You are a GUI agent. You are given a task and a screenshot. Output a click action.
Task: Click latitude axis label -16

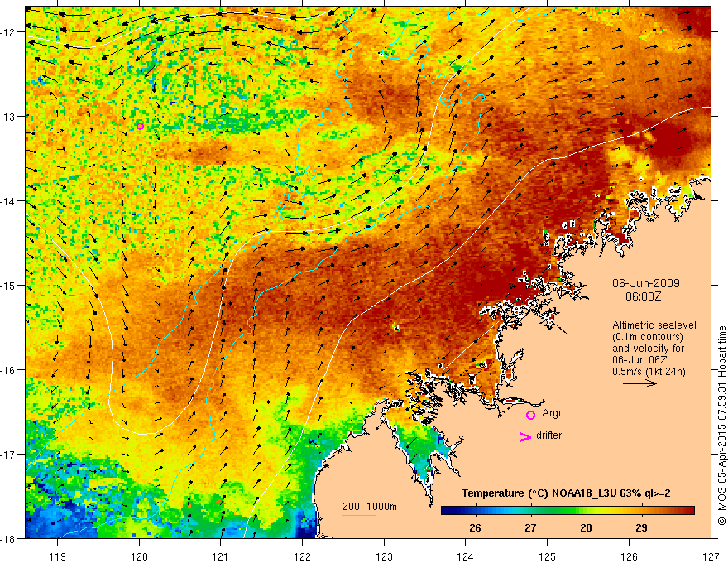9,370
